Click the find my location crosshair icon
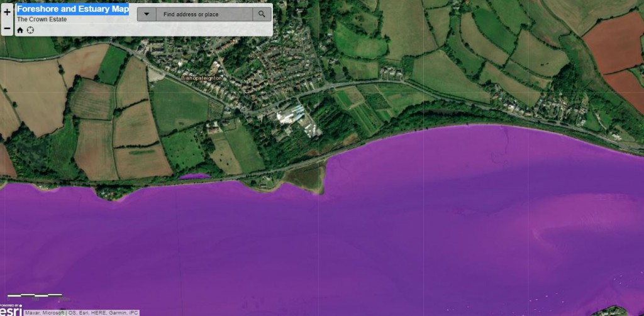This screenshot has width=644, height=316. (30, 30)
